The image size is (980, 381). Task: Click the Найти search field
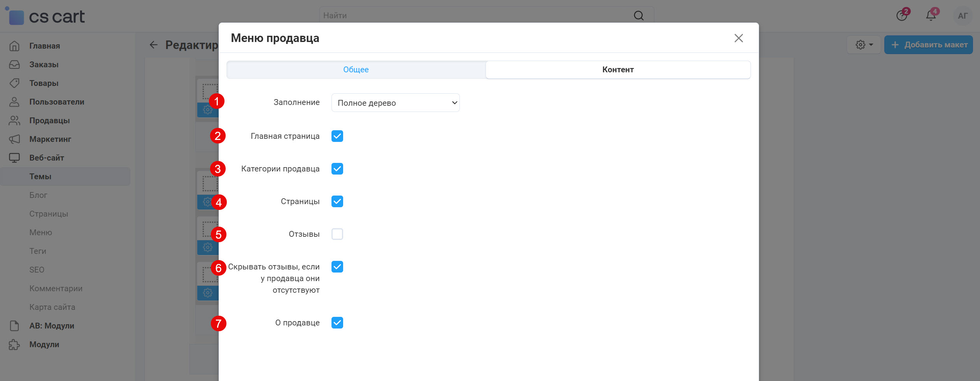pos(475,16)
